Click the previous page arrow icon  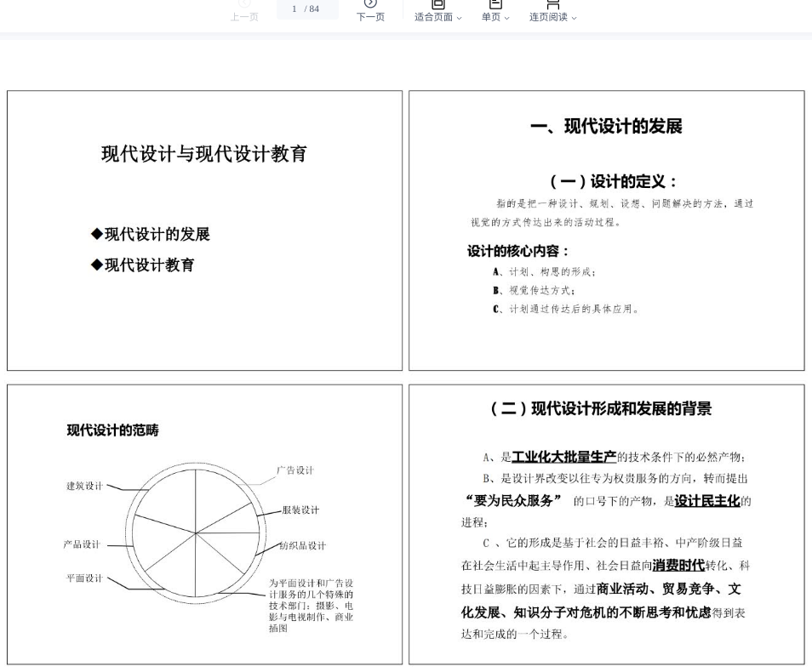244,4
